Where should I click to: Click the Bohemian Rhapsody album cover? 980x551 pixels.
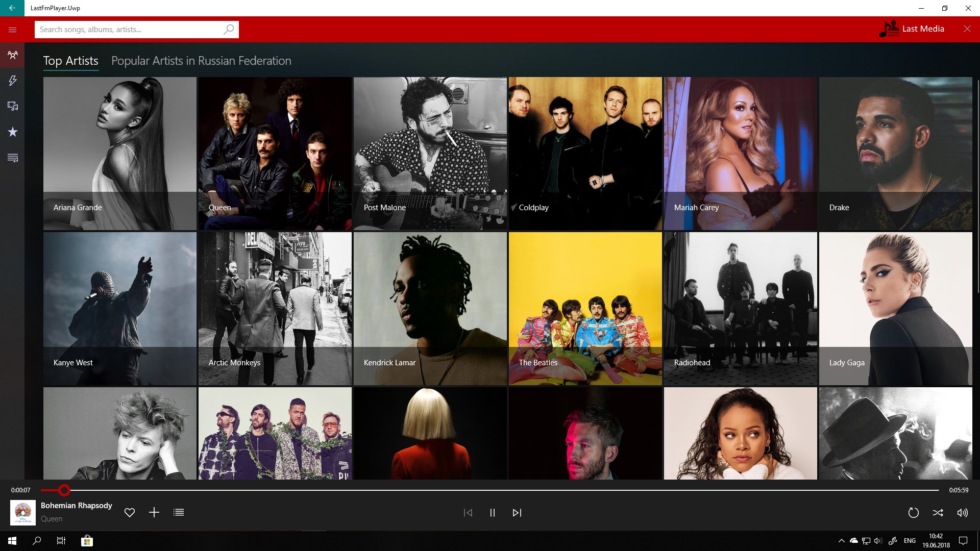point(23,513)
